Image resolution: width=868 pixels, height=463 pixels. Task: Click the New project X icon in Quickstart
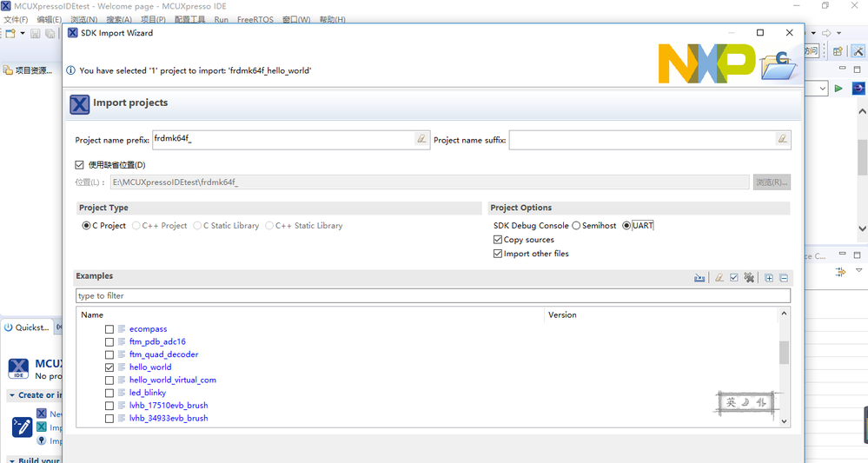tap(42, 413)
